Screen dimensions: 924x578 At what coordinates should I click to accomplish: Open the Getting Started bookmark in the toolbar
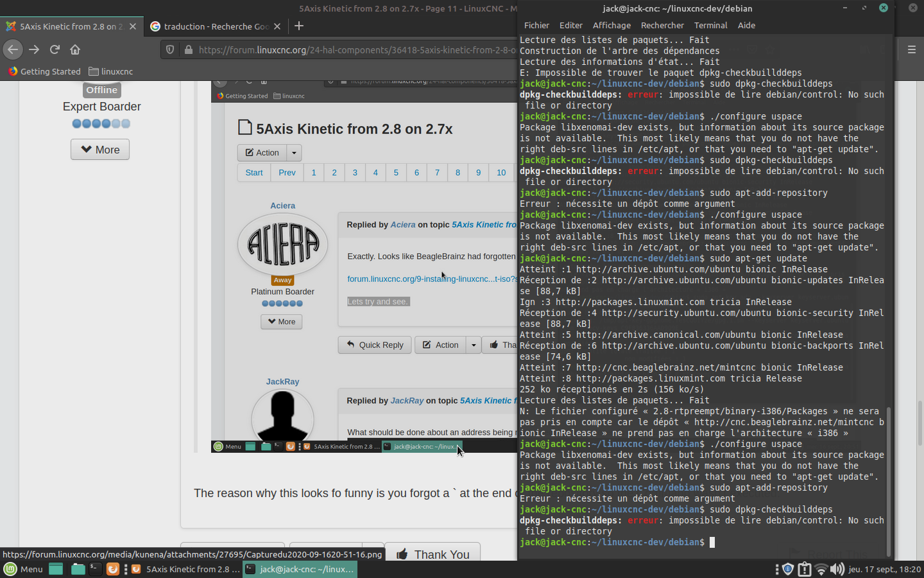(44, 71)
